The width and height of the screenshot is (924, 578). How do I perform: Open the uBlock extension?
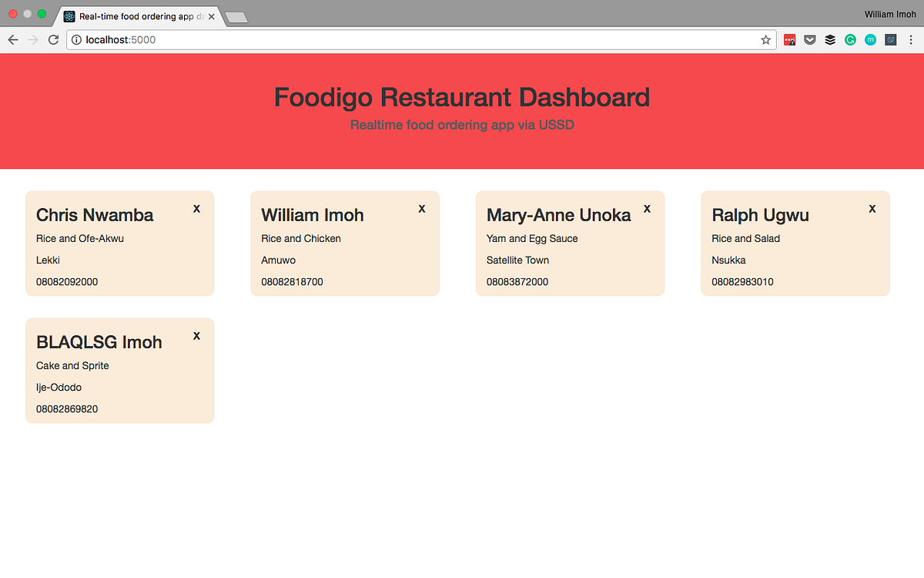[x=890, y=39]
